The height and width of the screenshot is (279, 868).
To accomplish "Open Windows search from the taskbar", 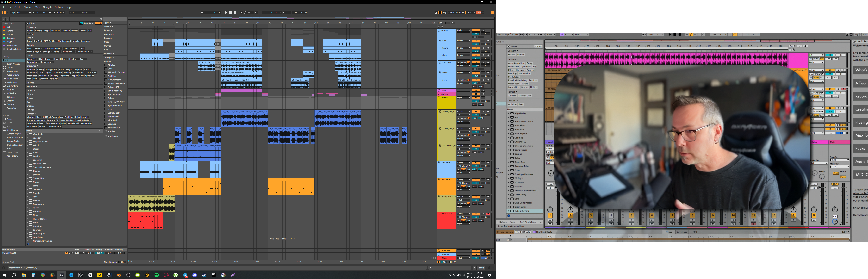I will point(14,275).
